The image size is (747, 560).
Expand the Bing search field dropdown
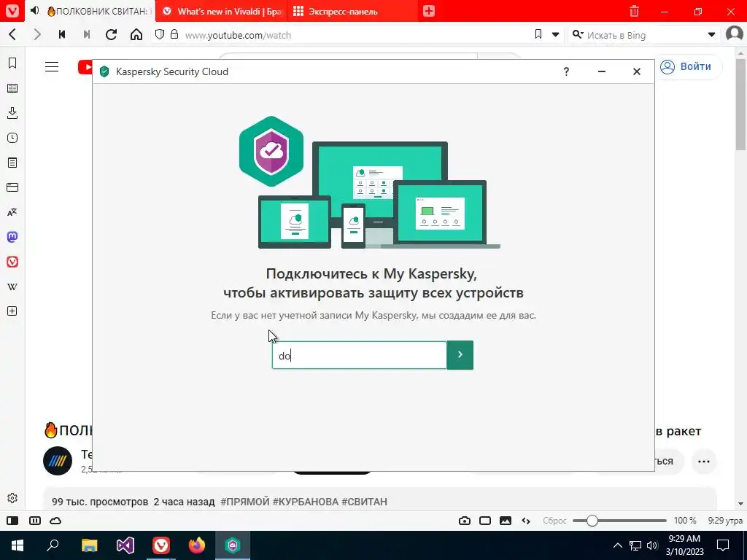[711, 35]
